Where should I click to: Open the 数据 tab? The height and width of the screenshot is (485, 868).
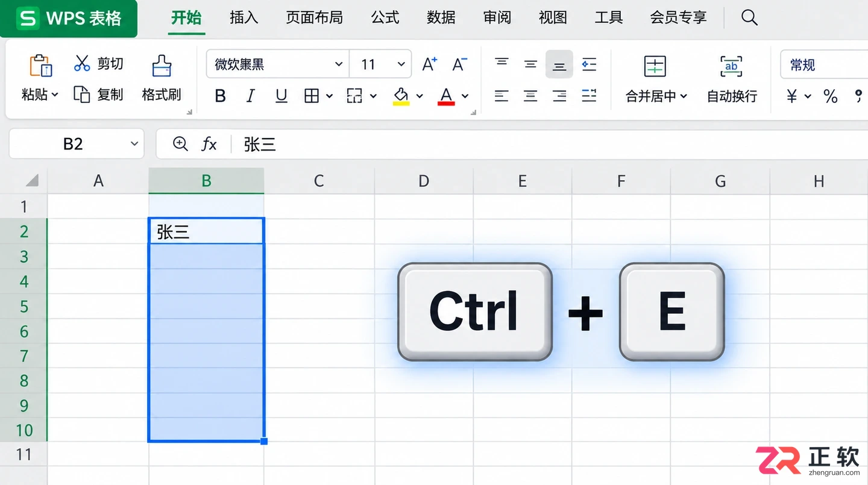point(441,17)
